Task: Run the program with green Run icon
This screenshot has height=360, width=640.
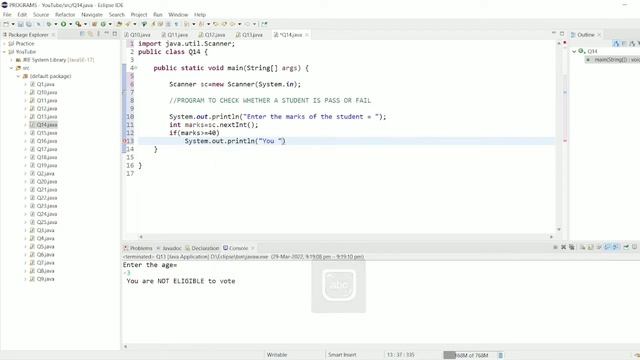Action: 63,24
